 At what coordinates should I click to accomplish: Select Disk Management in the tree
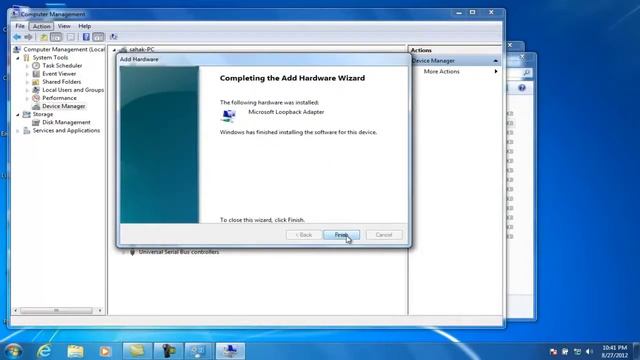[66, 122]
